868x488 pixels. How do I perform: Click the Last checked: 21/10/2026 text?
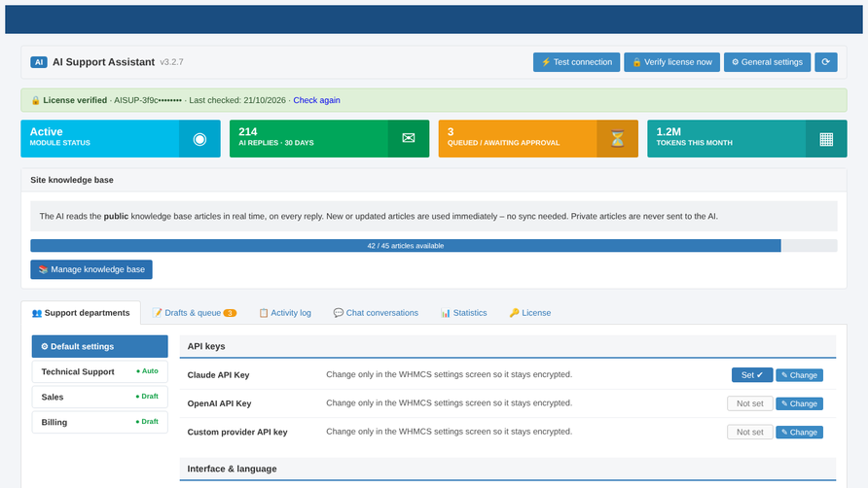pos(237,100)
